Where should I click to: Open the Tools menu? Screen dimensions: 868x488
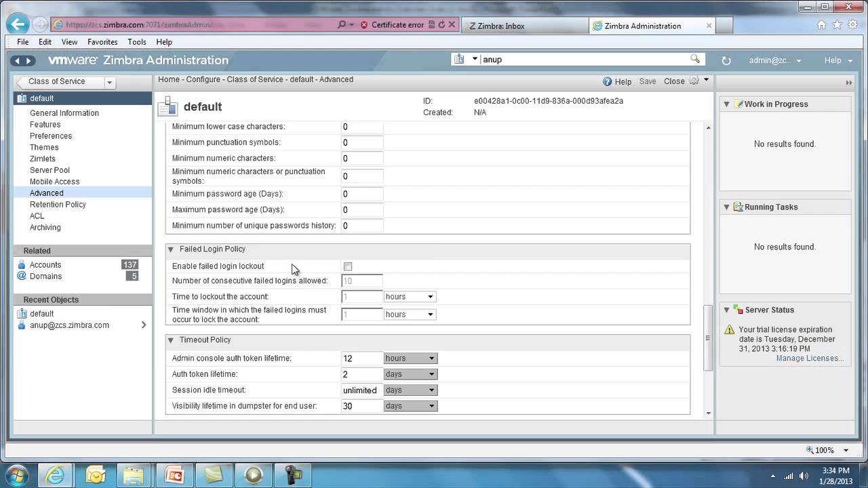tap(137, 42)
